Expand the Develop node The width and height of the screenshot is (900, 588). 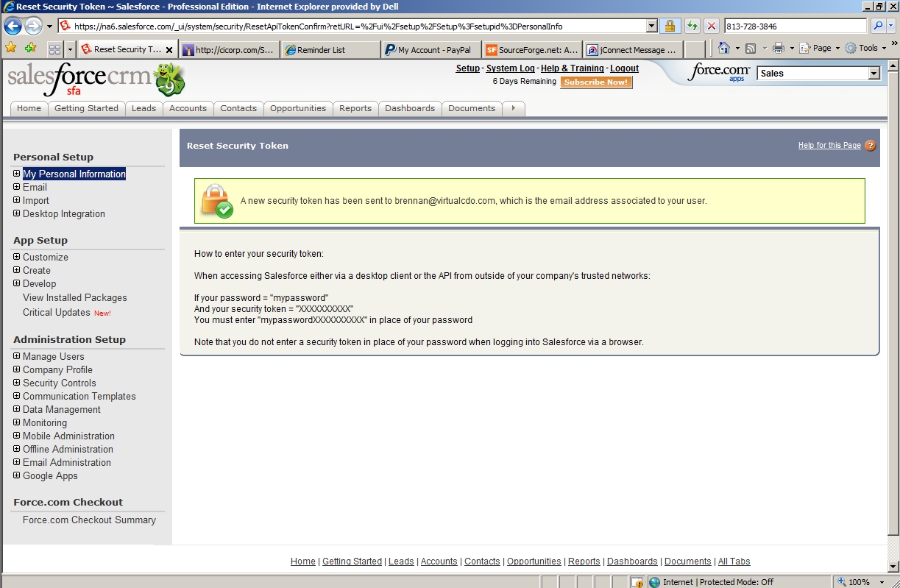[x=17, y=283]
